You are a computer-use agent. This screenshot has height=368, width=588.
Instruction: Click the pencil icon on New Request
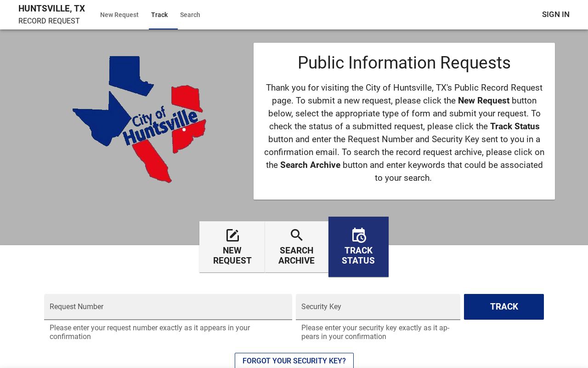click(232, 236)
